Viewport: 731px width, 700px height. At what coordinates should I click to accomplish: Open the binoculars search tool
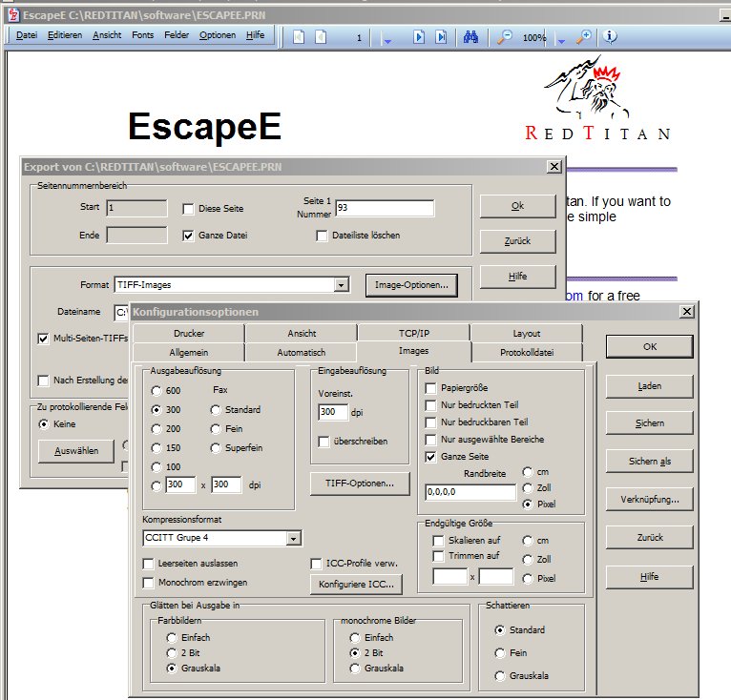pos(470,36)
